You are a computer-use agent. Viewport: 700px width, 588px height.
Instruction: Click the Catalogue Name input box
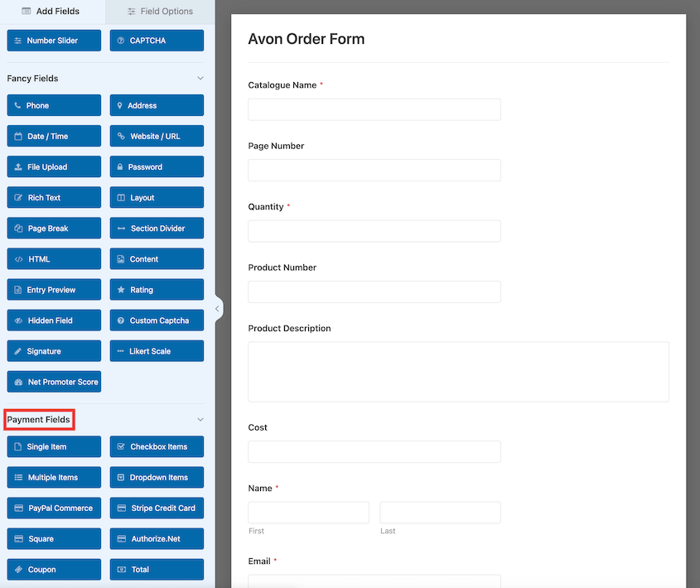[x=374, y=109]
